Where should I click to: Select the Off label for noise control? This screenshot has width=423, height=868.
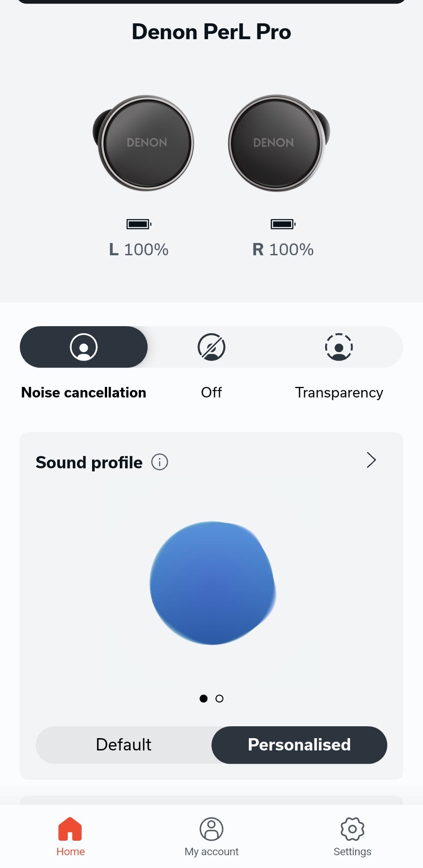pos(211,392)
